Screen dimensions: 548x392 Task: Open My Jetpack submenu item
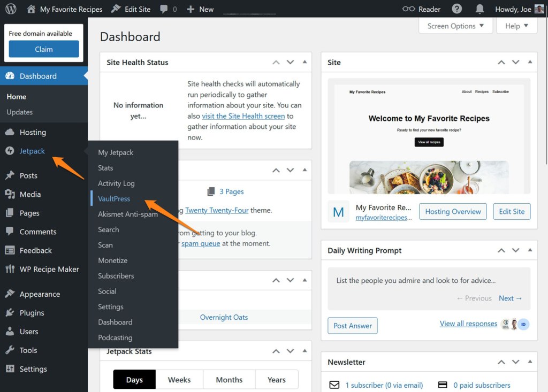116,152
